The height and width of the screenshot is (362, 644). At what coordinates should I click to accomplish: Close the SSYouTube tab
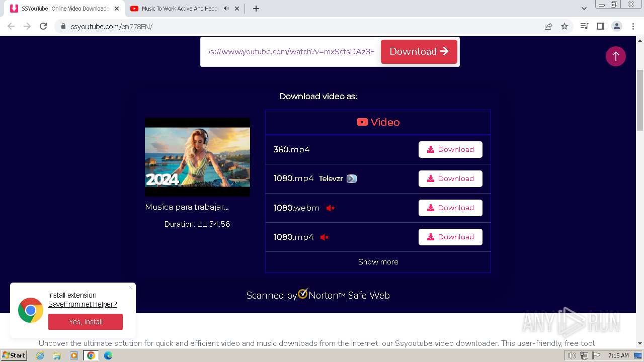point(117,9)
